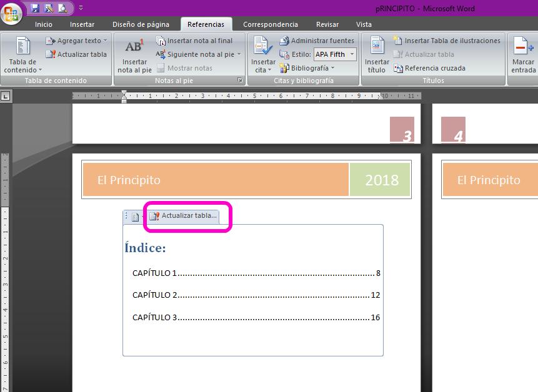This screenshot has width=538, height=392.
Task: Click Insertar nota al final
Action: 194,41
